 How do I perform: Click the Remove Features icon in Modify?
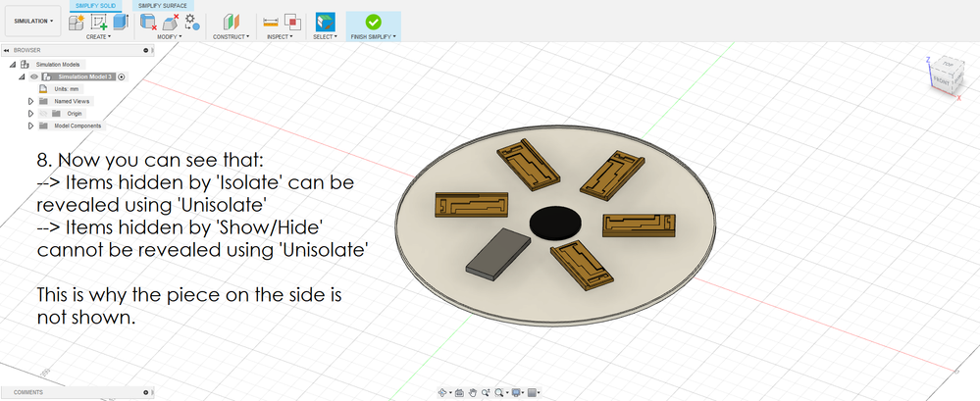[148, 22]
